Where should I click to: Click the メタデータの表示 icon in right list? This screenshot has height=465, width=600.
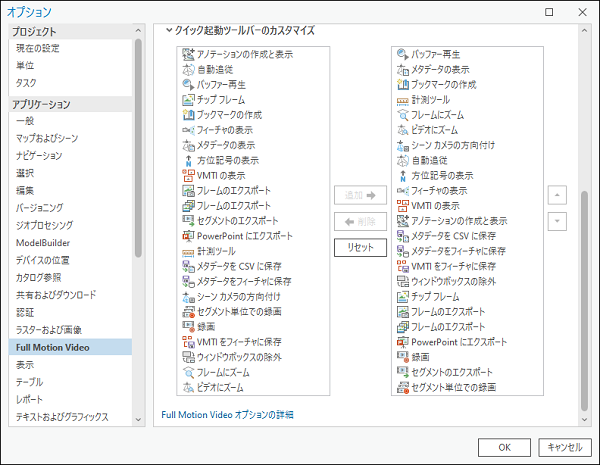point(403,70)
